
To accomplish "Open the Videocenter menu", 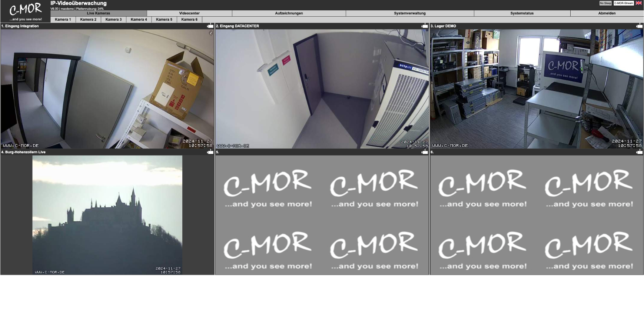I will (x=189, y=13).
